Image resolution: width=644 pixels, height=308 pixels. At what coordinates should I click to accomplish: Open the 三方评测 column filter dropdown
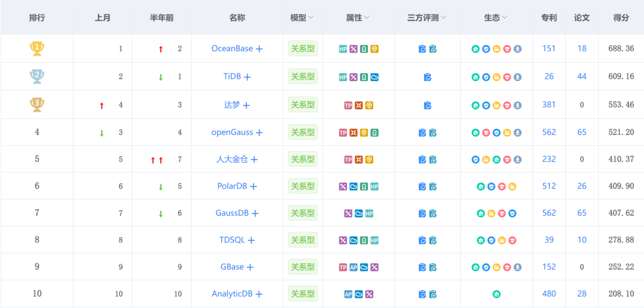(444, 18)
